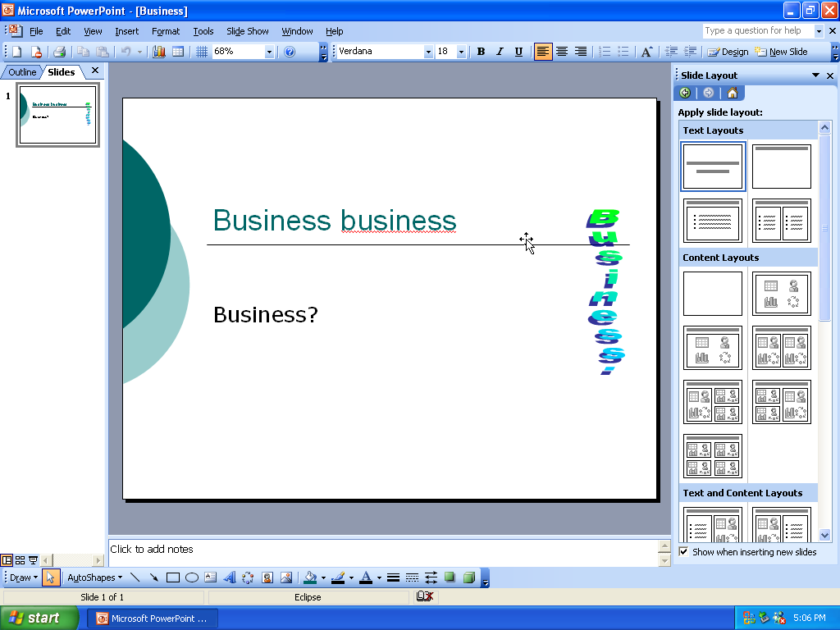Toggle Show when inserting new slides checkbox
The height and width of the screenshot is (630, 840).
683,552
